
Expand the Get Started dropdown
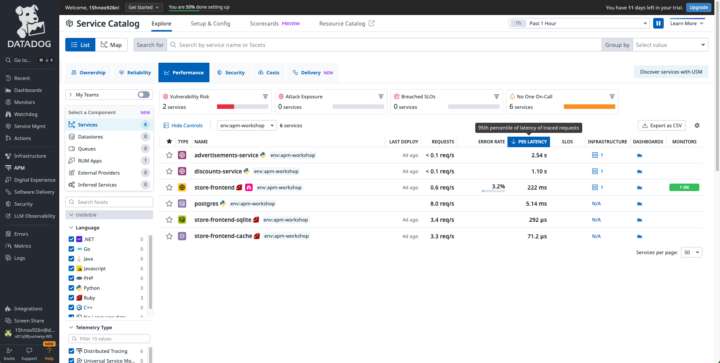click(144, 7)
